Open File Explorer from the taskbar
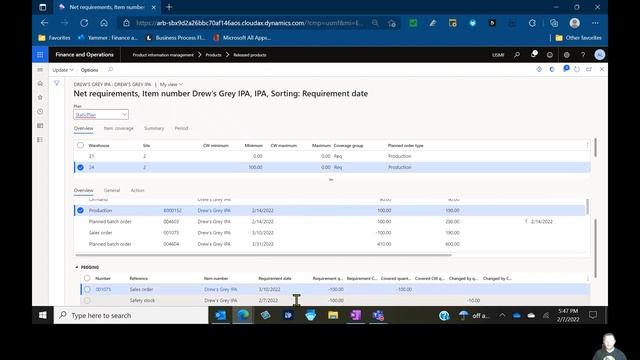This screenshot has width=640, height=360. 333,315
